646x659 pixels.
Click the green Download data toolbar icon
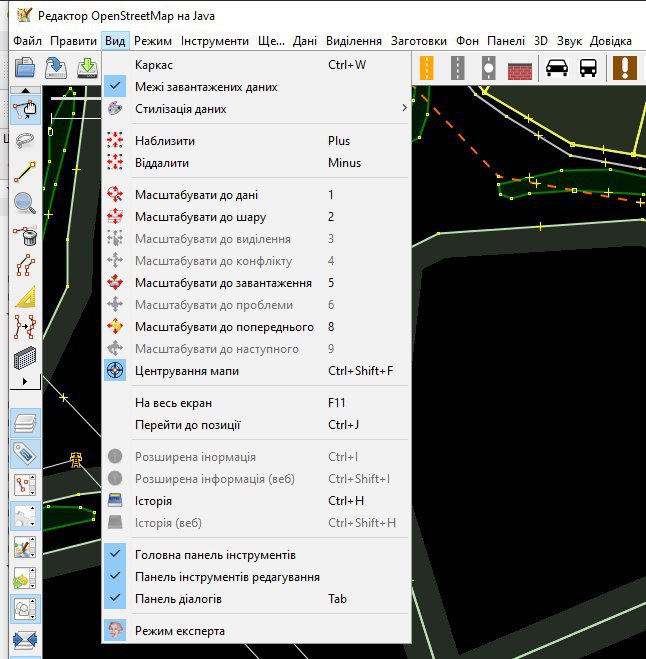coord(87,68)
